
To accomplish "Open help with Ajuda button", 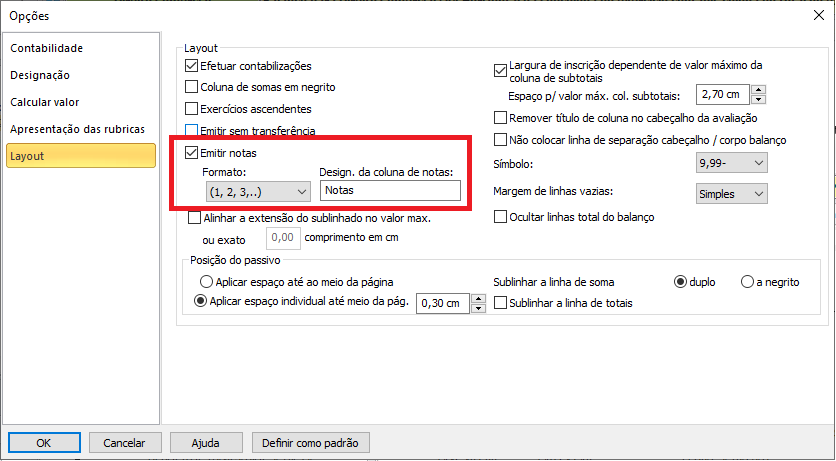I will pyautogui.click(x=206, y=443).
